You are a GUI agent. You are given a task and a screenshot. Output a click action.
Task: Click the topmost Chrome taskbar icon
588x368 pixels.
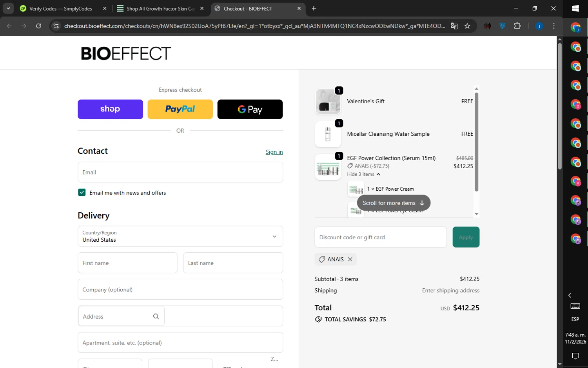coord(575,27)
